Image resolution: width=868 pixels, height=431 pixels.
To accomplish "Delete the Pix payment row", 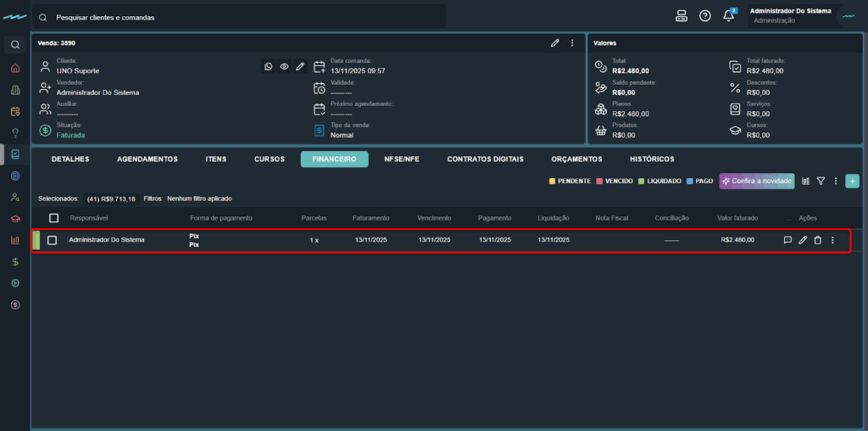I will 817,240.
